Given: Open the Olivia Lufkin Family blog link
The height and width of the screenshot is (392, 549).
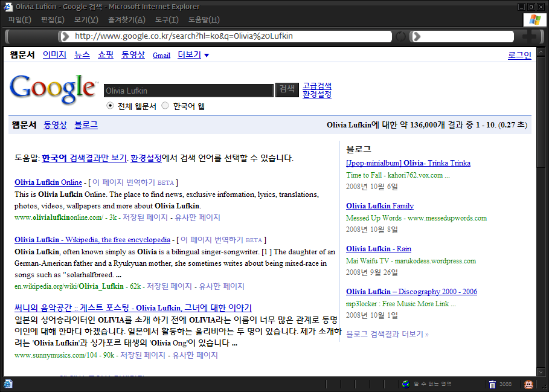Looking at the screenshot, I should [380, 206].
